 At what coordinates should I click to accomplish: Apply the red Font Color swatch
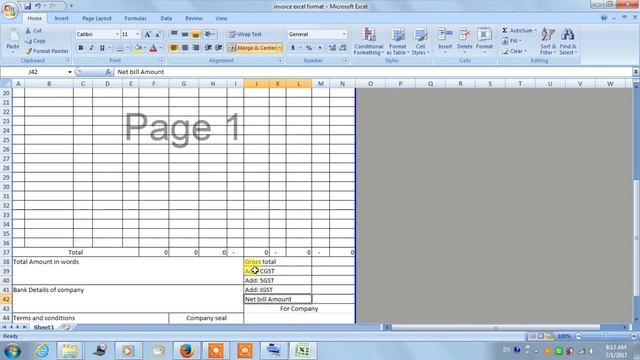[153, 48]
